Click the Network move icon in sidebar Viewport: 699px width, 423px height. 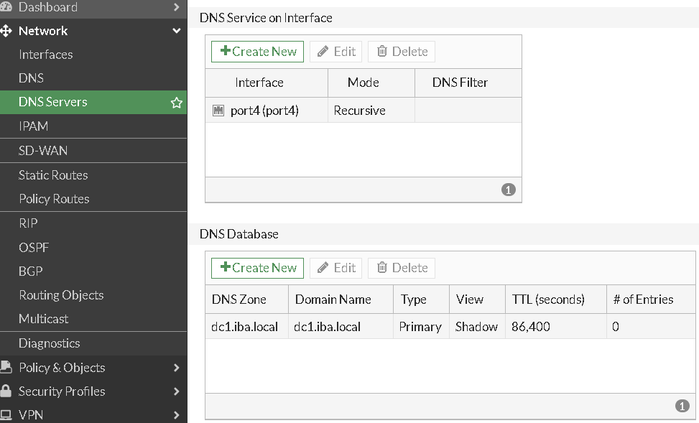click(x=7, y=31)
